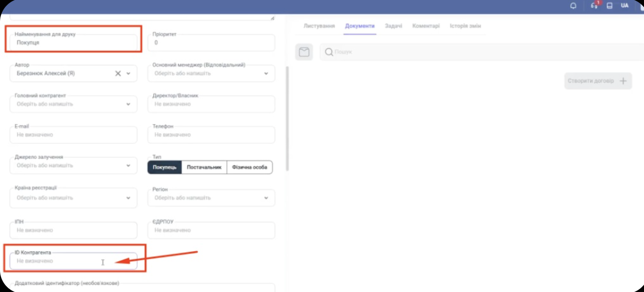Viewport: 644px width, 292px height.
Task: Click the magnifier icon in Пошук field
Action: click(x=329, y=52)
